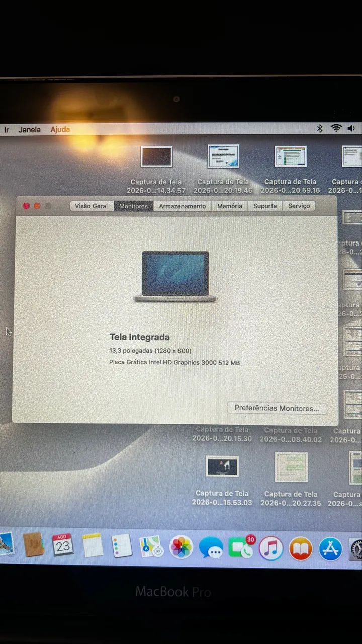Open the Ir menu
Image resolution: width=362 pixels, height=644 pixels.
pyautogui.click(x=7, y=129)
